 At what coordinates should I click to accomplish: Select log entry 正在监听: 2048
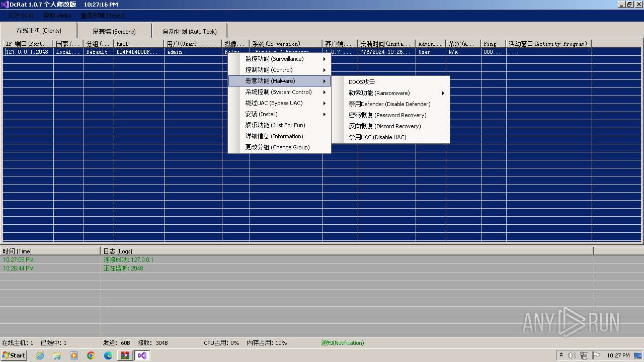(123, 268)
